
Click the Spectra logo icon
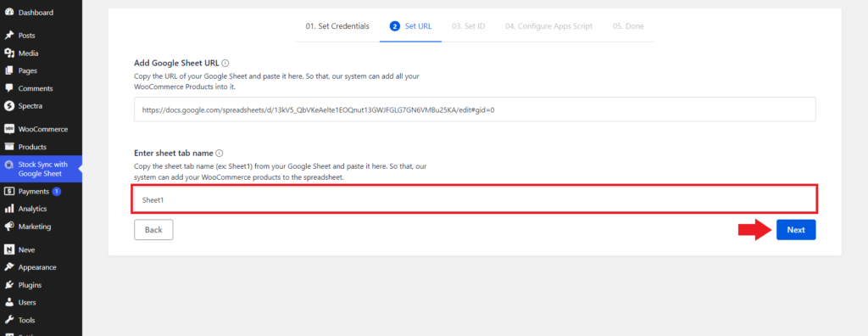tap(8, 106)
